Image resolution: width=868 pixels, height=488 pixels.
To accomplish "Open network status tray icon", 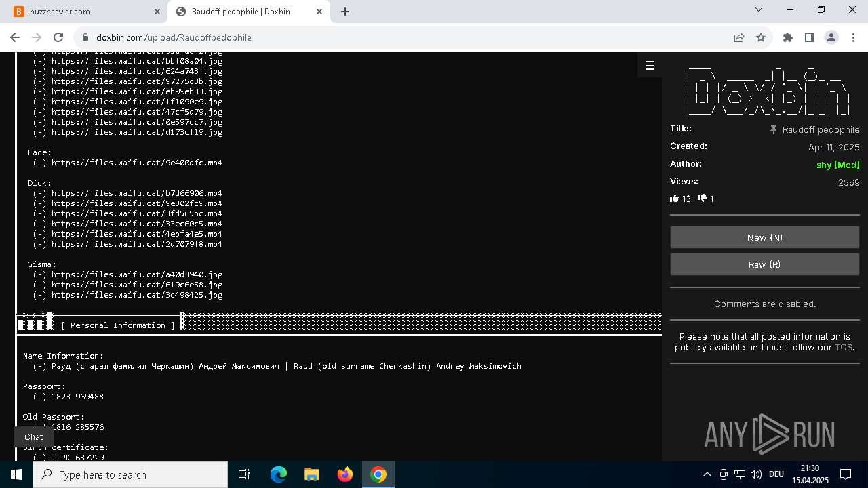I will click(x=740, y=474).
